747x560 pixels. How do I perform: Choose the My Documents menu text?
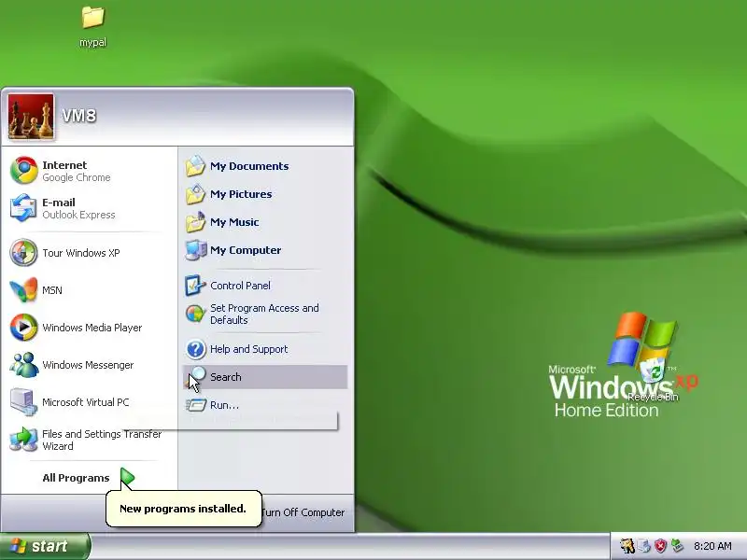coord(249,166)
